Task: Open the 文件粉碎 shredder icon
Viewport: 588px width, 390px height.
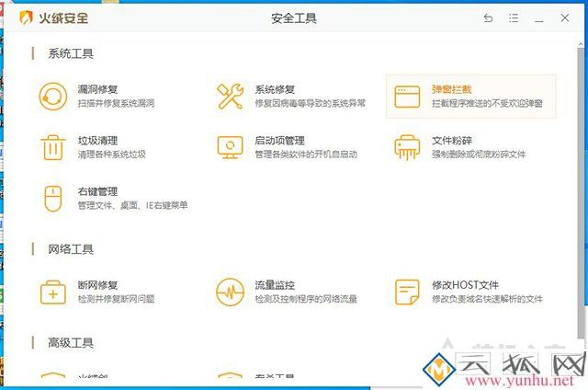Action: coord(407,147)
